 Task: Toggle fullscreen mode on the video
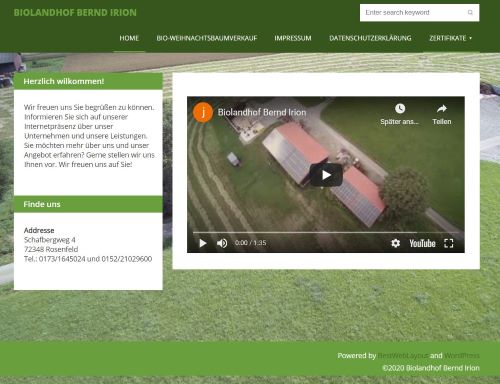coord(449,243)
